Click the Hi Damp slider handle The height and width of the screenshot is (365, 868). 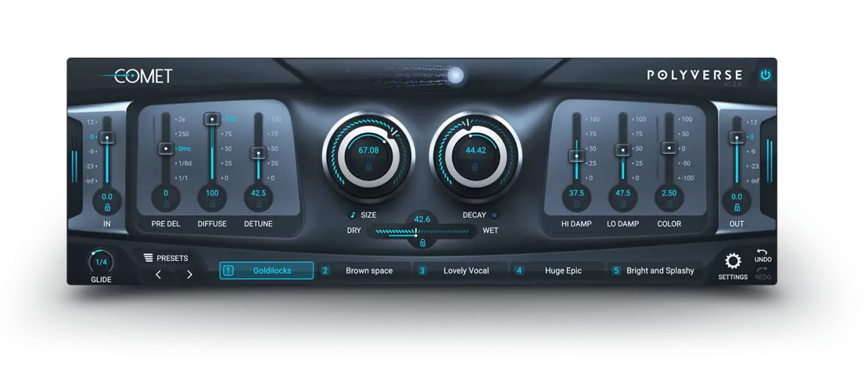point(576,155)
